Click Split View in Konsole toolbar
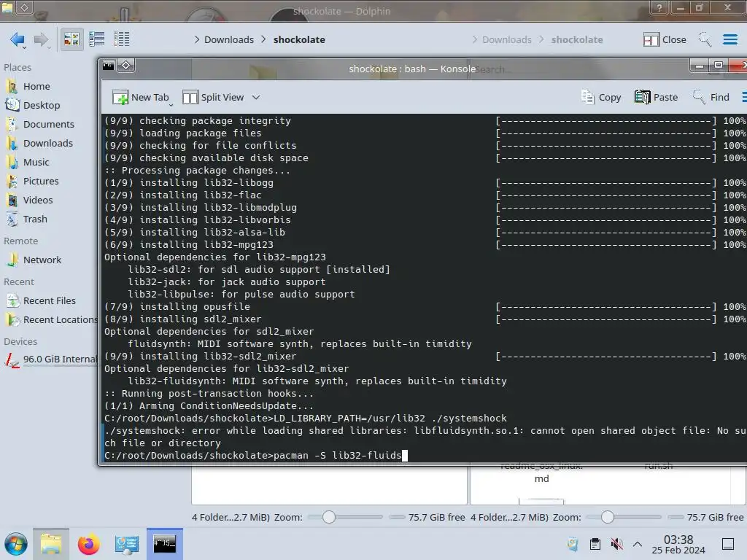Screen dimensions: 747x560 point(214,97)
